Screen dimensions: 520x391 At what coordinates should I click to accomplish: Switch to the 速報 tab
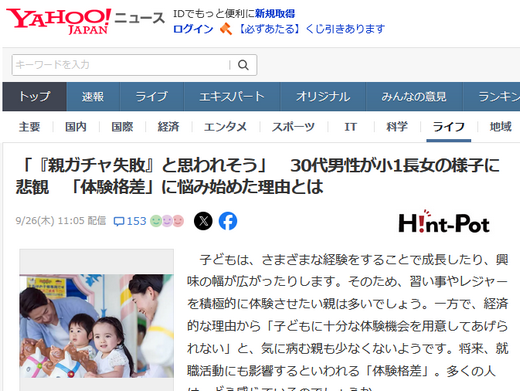click(93, 97)
